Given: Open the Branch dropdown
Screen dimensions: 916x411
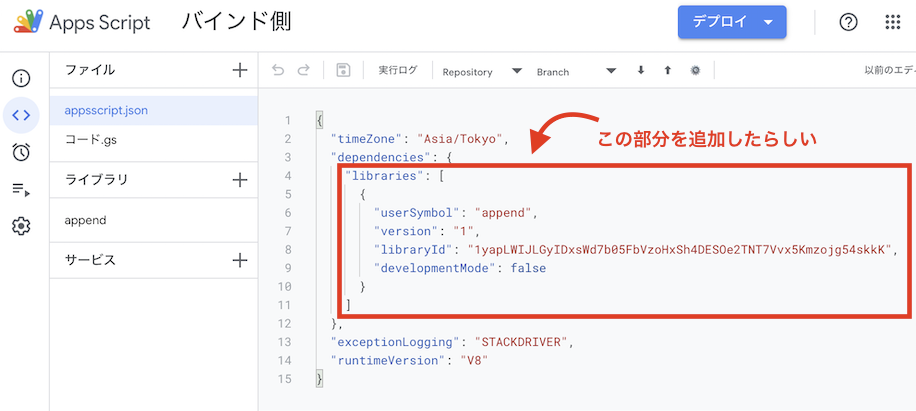Looking at the screenshot, I should tap(576, 71).
